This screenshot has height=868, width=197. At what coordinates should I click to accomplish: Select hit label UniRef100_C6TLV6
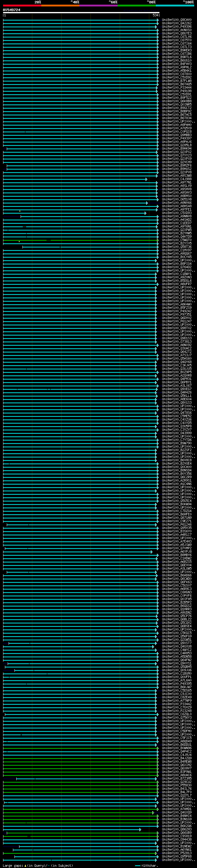click(177, 37)
